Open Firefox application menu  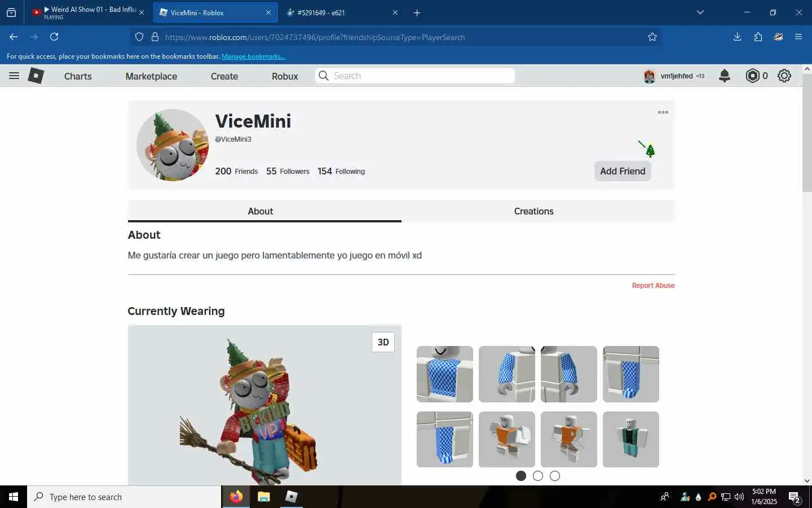798,37
